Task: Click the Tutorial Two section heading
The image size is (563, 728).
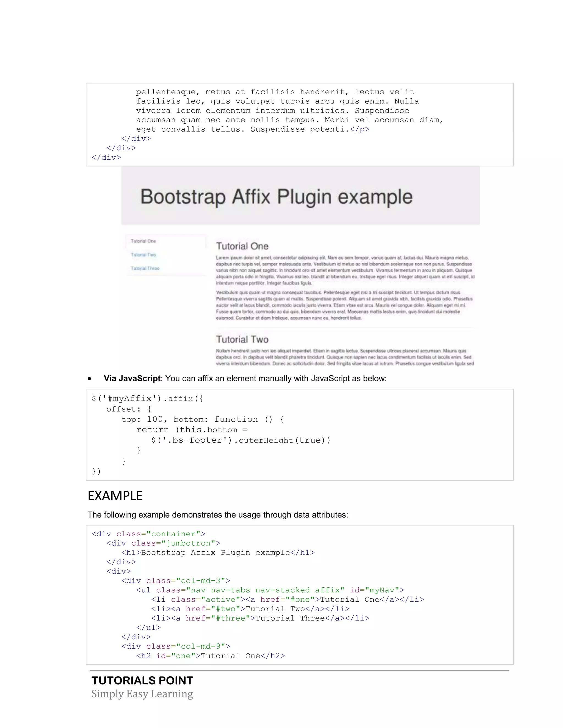Action: click(242, 339)
